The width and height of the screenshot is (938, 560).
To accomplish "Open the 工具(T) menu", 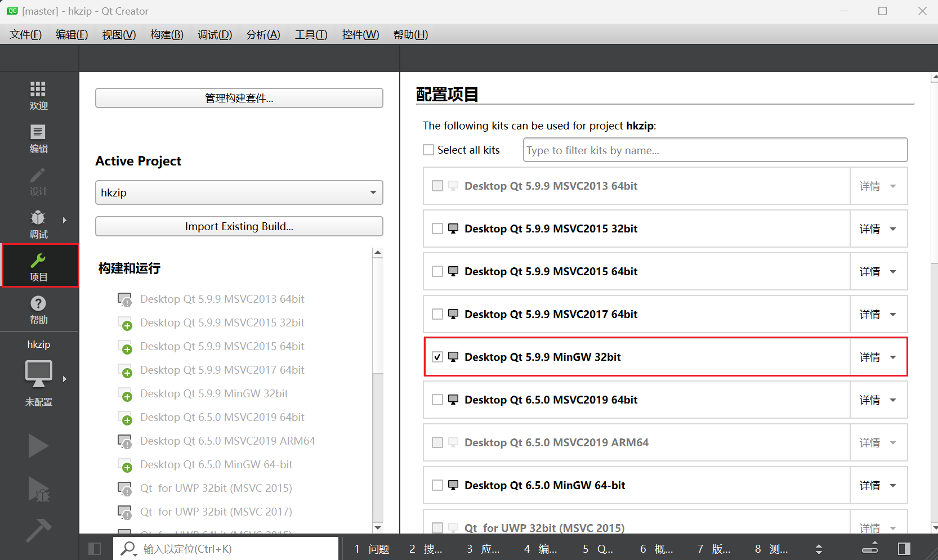I will pos(311,35).
